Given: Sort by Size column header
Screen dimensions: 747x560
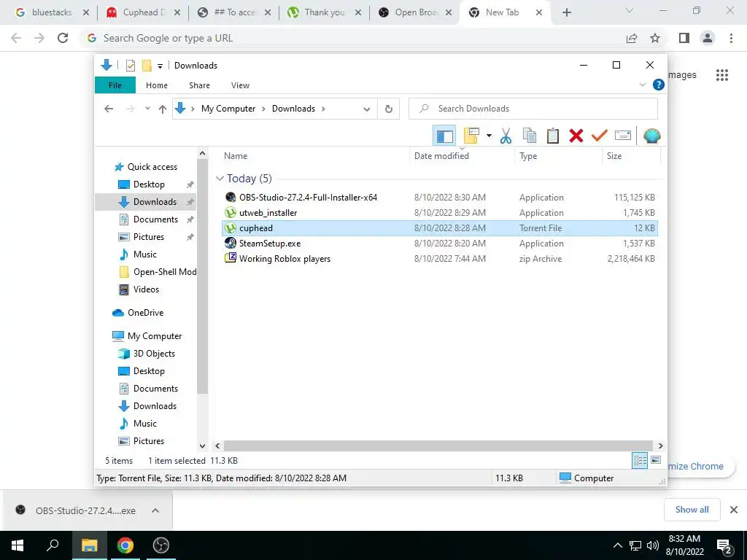Looking at the screenshot, I should [614, 156].
